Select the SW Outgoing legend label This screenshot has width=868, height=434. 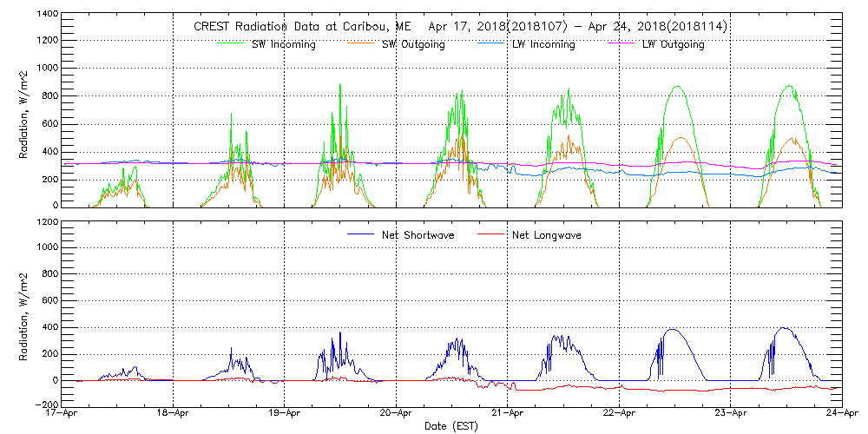tap(413, 44)
